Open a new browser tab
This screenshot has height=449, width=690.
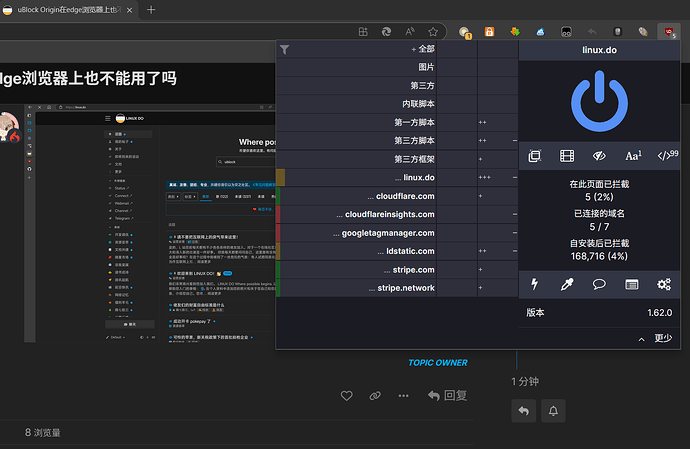[x=151, y=10]
